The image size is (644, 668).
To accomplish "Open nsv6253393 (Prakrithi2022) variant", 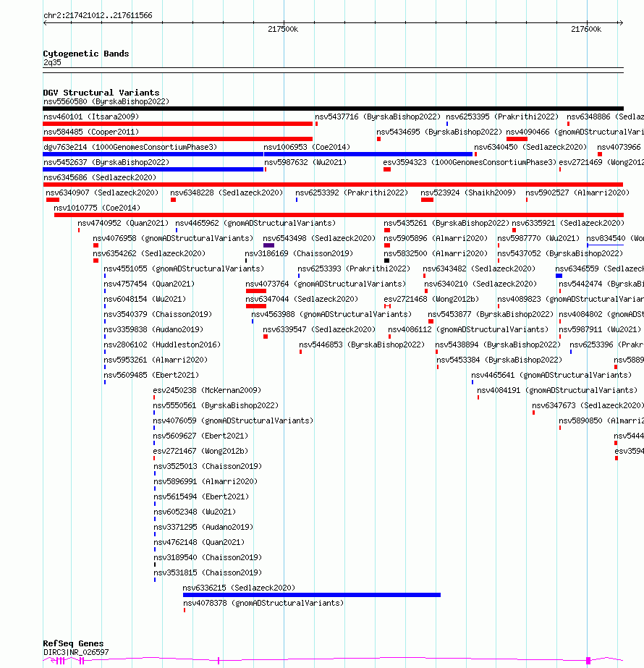I will 354,269.
